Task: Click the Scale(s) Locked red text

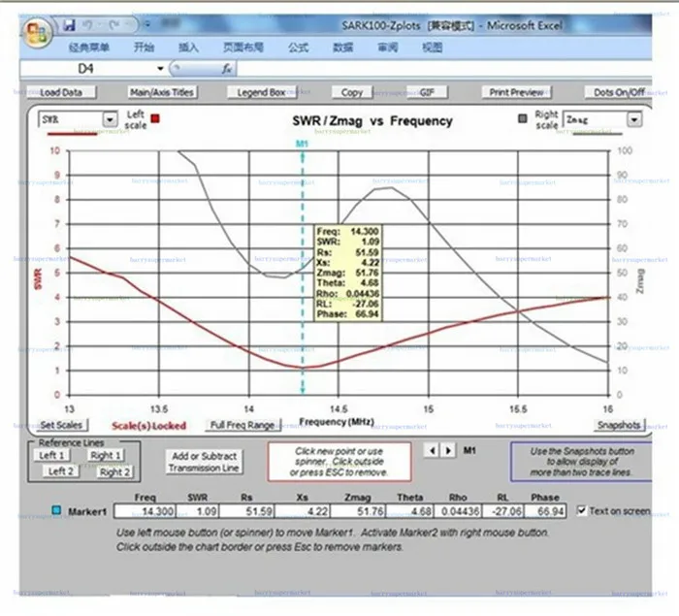Action: pyautogui.click(x=149, y=426)
